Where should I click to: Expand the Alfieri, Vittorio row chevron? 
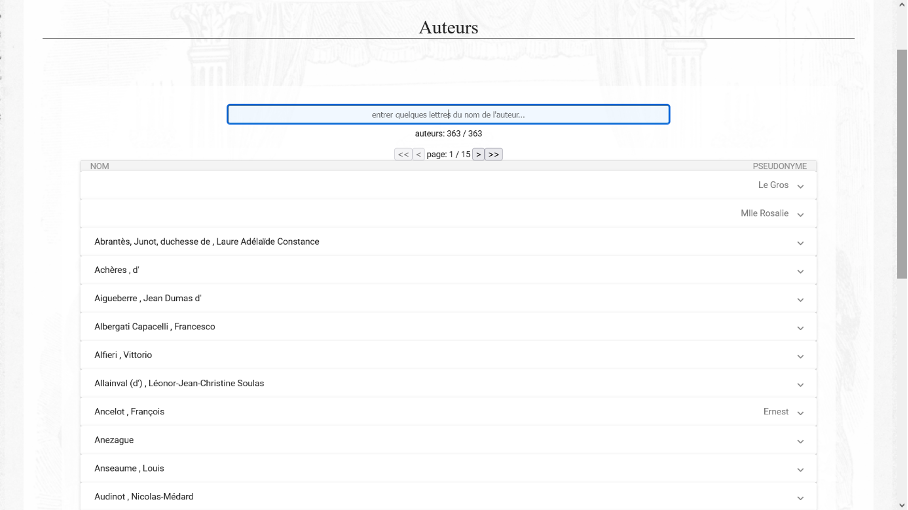[x=800, y=356]
